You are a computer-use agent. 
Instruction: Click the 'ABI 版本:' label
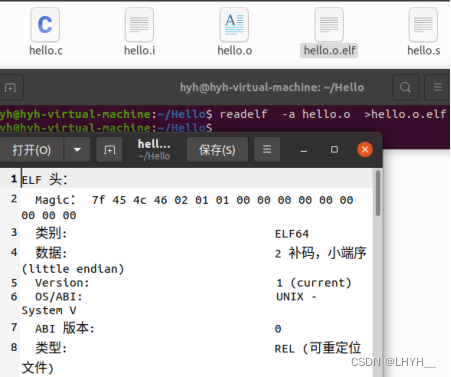(65, 328)
